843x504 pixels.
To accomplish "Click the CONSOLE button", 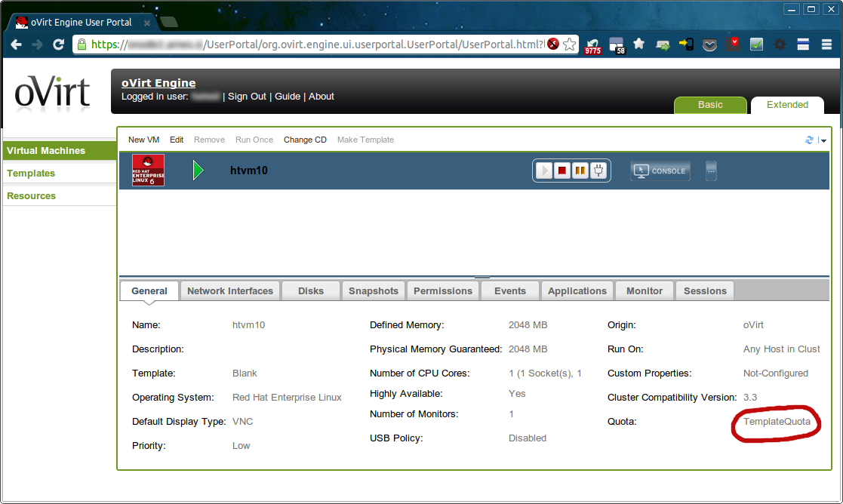I will click(660, 171).
